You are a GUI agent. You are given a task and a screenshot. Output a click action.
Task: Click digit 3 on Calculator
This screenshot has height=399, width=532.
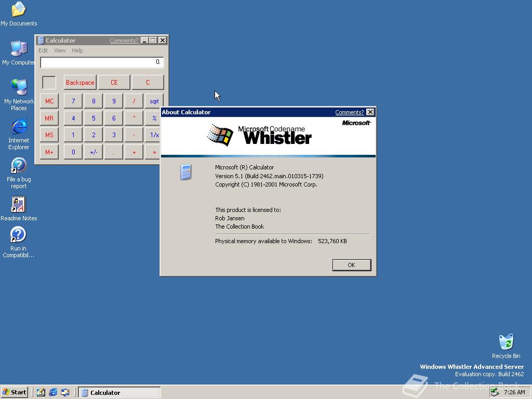[x=114, y=135]
